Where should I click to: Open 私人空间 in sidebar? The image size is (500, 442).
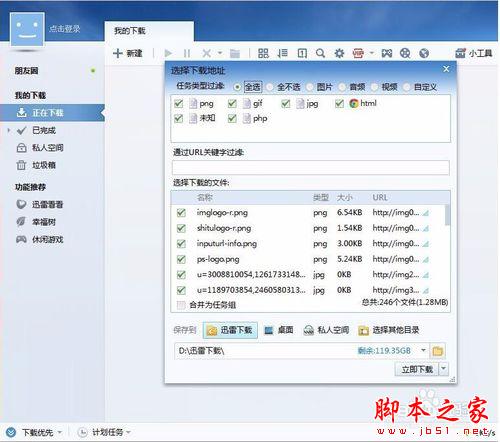coord(48,148)
